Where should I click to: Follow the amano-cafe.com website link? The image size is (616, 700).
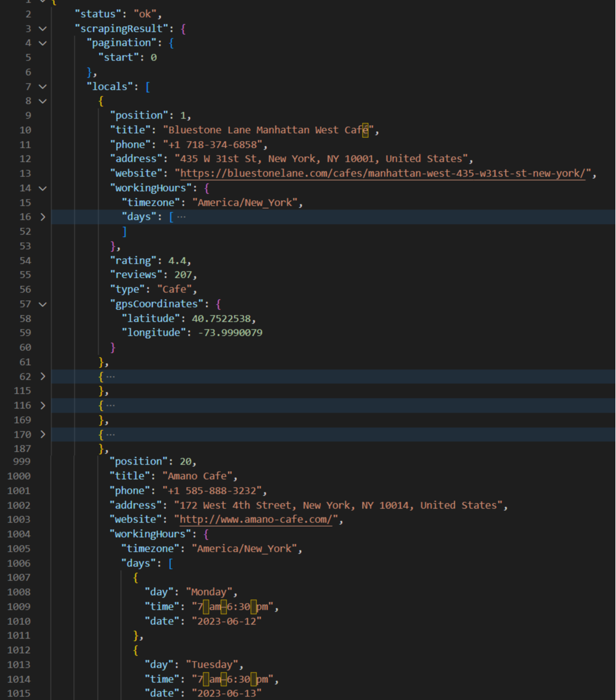point(256,520)
